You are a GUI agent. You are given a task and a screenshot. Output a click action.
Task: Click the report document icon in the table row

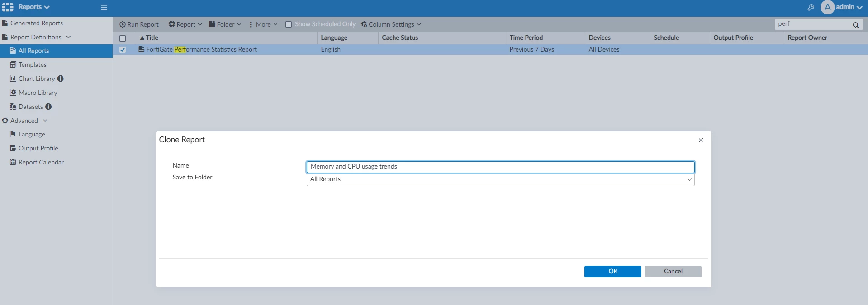(142, 49)
